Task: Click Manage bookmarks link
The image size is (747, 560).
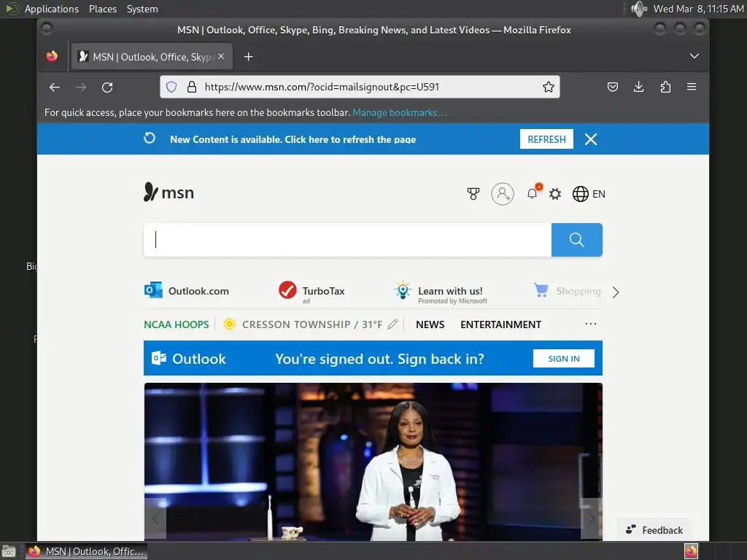Action: click(x=400, y=112)
